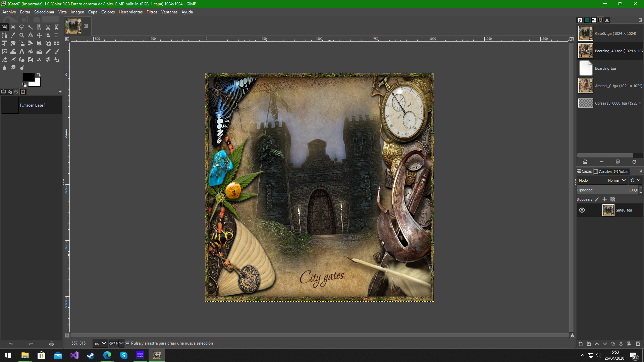
Task: Select the Ellipse Select tool
Action: click(13, 27)
